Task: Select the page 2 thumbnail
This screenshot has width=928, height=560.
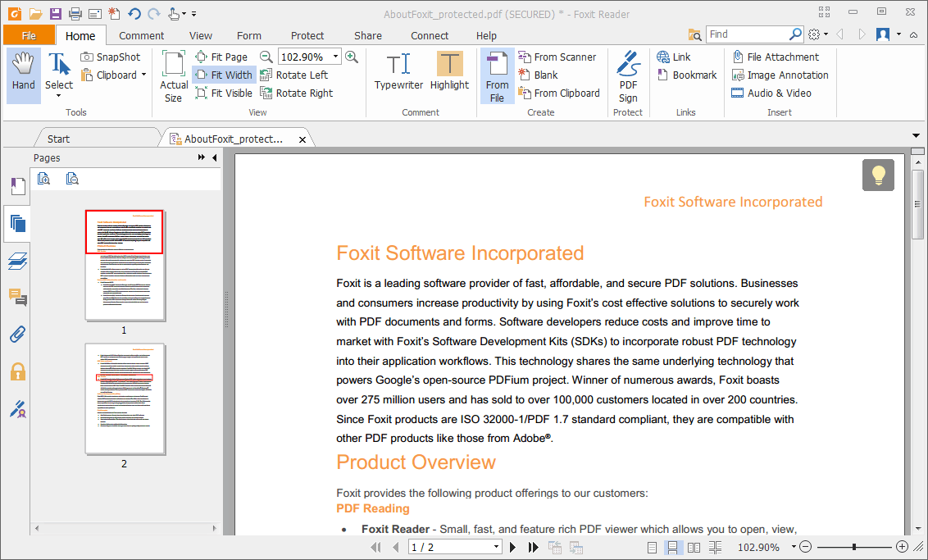Action: (x=125, y=399)
